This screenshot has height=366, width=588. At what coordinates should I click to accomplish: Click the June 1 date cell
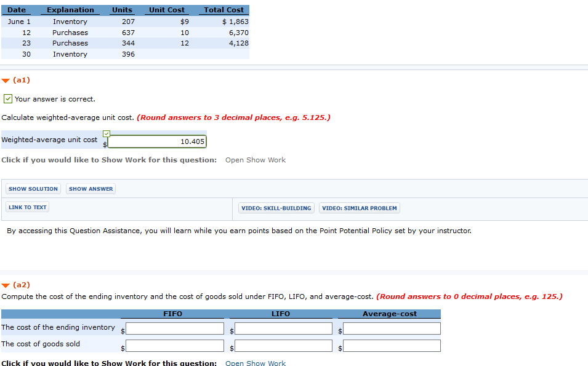click(x=19, y=22)
